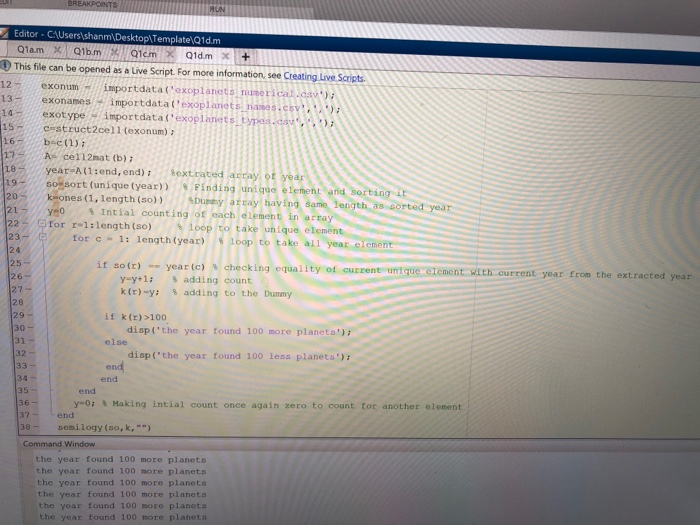700x525 pixels.
Task: Switch to the Q1c.m editor tab
Action: pos(143,54)
